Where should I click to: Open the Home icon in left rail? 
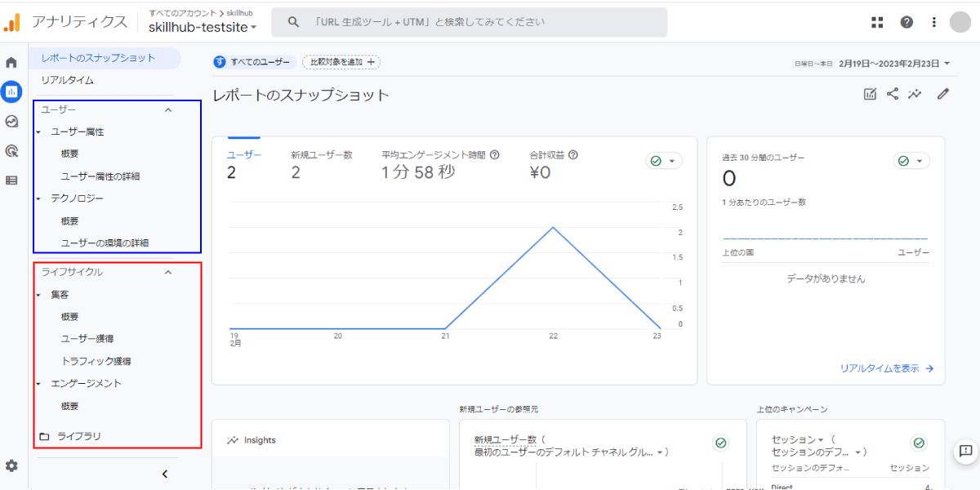point(11,62)
